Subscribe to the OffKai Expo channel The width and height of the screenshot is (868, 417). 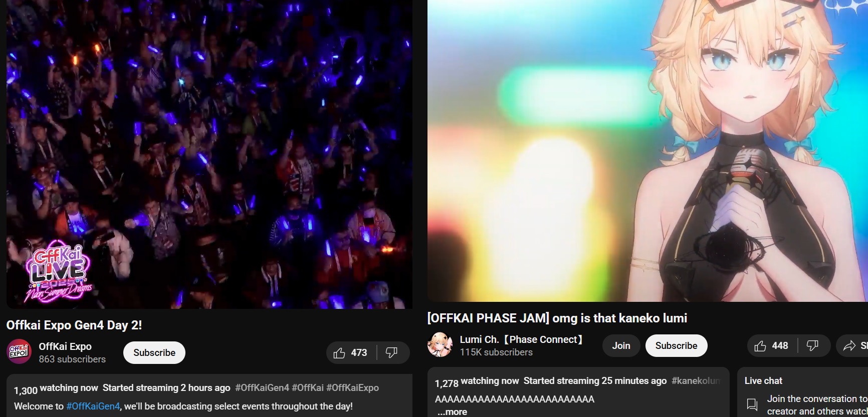(x=154, y=353)
